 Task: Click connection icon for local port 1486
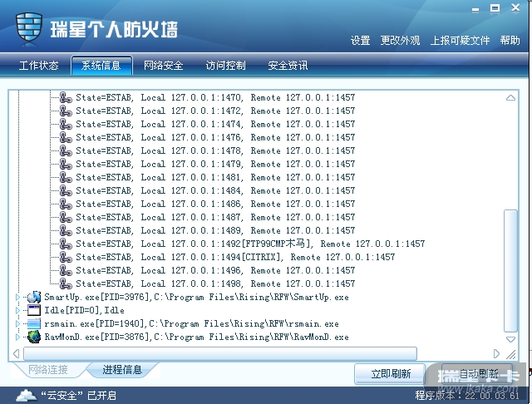pos(66,204)
